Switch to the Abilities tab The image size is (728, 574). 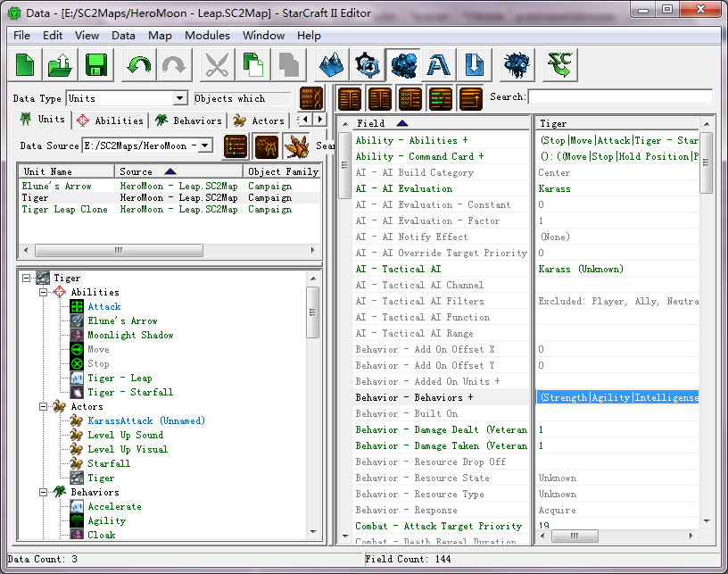pyautogui.click(x=111, y=121)
